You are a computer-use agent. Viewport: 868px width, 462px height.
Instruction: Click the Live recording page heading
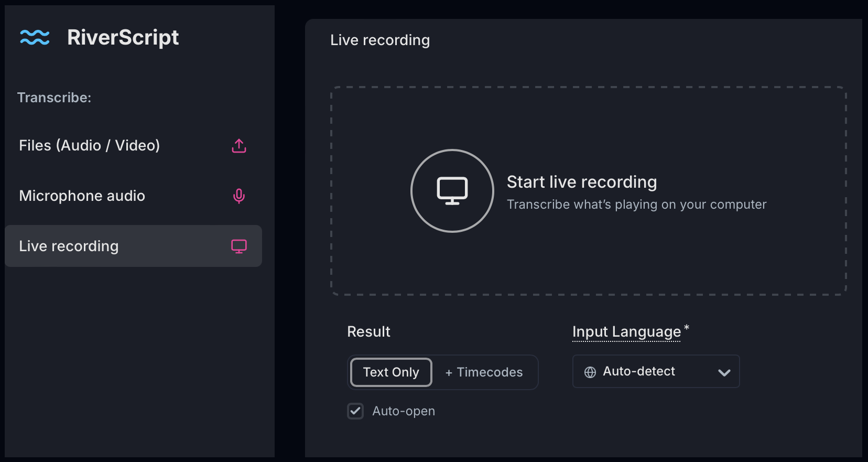click(380, 40)
